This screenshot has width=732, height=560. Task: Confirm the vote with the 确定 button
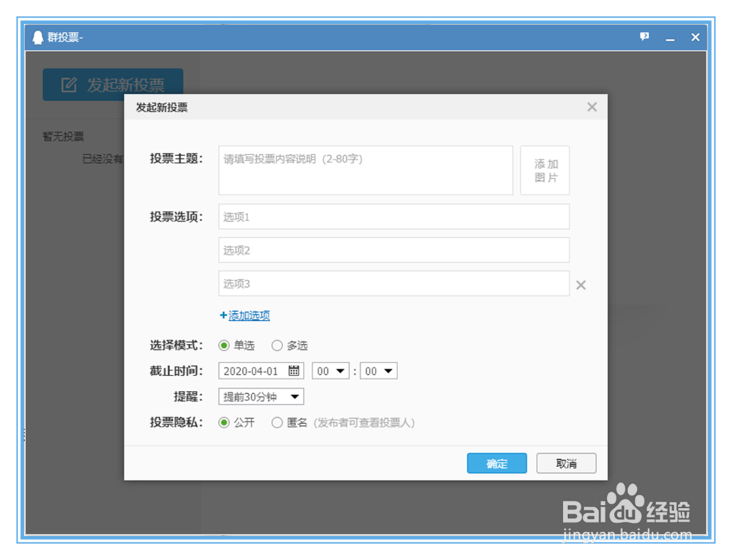[496, 463]
